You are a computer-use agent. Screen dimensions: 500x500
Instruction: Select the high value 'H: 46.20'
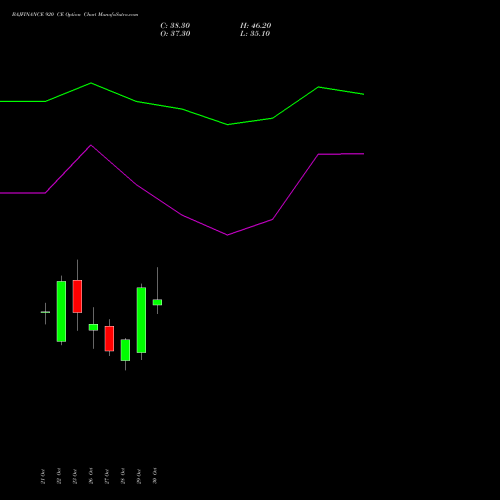(x=256, y=26)
